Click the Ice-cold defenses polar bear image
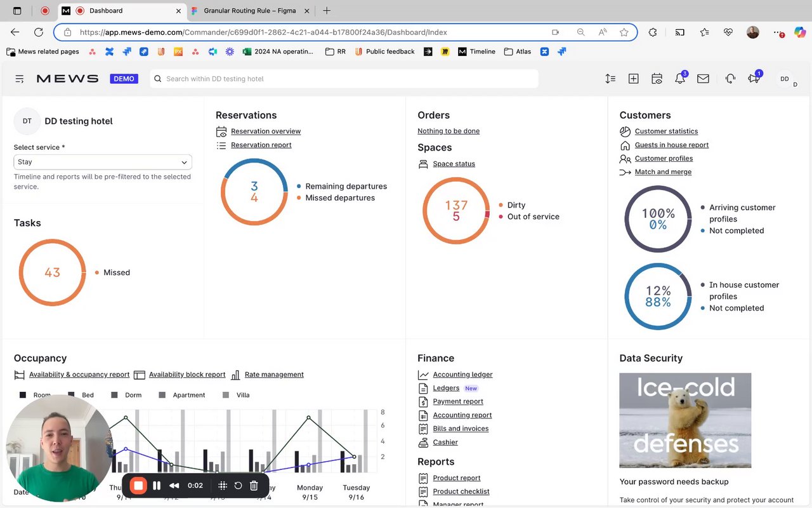Viewport: 812px width, 508px height. [685, 420]
